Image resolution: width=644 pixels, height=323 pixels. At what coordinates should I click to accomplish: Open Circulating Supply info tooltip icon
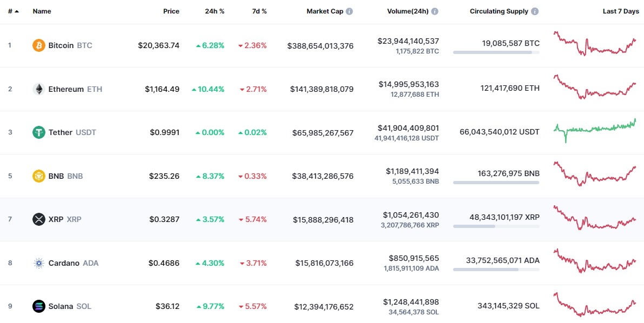(x=535, y=11)
